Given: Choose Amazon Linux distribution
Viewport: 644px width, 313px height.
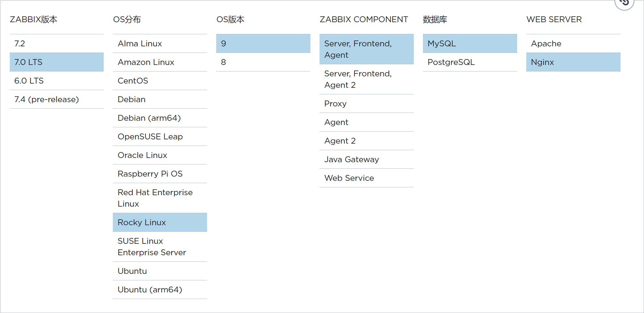Looking at the screenshot, I should 160,62.
